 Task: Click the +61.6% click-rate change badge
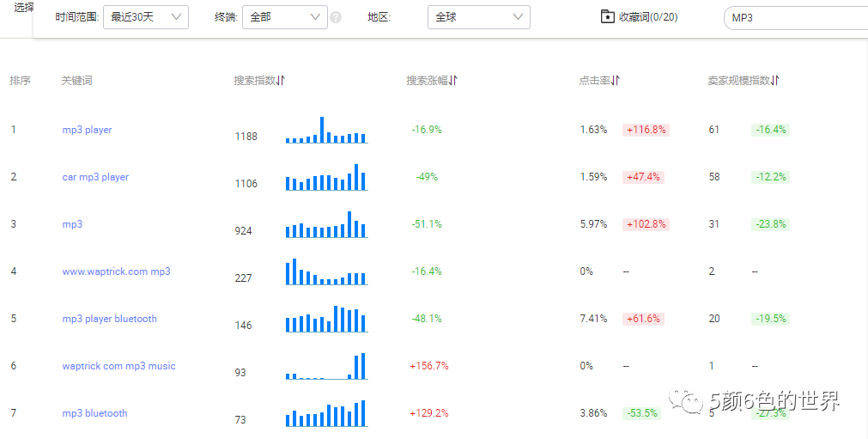coord(643,319)
